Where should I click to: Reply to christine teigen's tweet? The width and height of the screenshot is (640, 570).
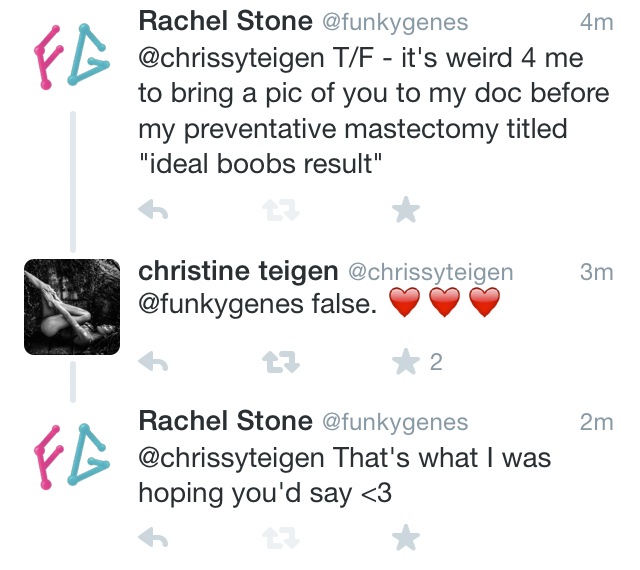click(152, 362)
